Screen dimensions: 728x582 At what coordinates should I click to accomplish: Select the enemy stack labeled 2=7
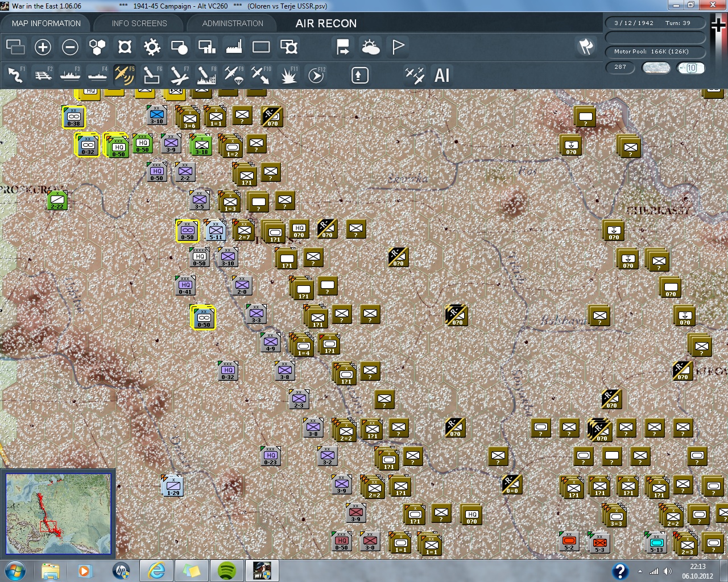(243, 230)
